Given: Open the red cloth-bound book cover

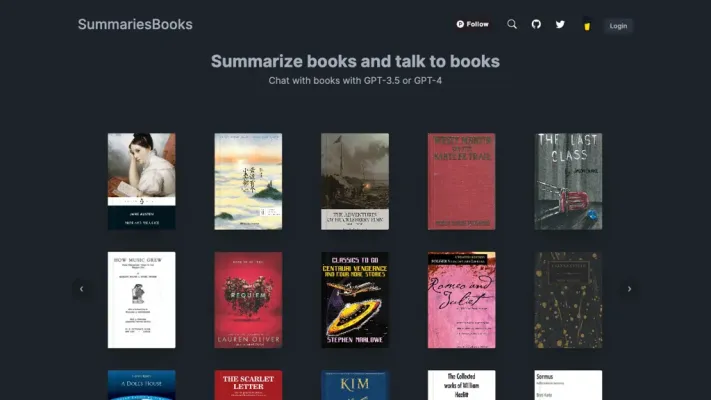Looking at the screenshot, I should click(462, 181).
